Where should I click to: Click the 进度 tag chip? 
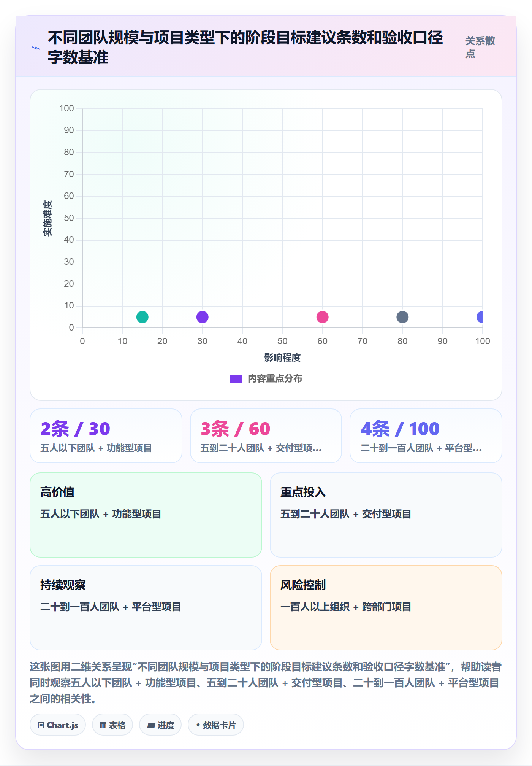tap(160, 725)
